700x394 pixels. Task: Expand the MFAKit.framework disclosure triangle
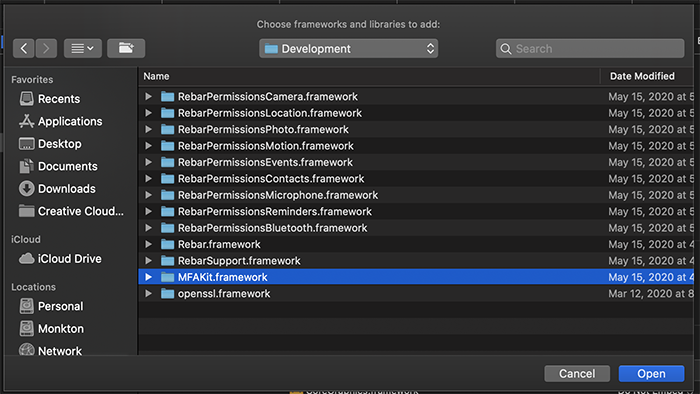point(149,277)
